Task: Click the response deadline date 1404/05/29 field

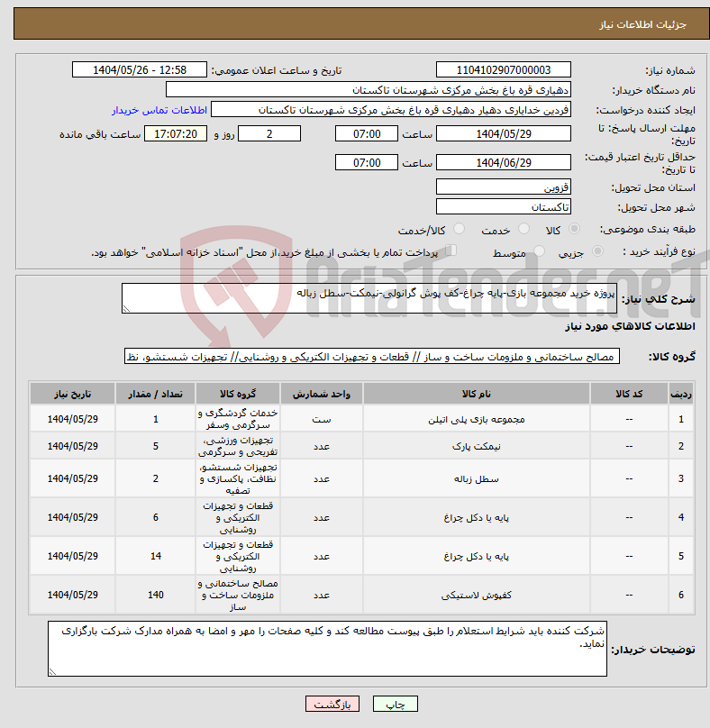Action: click(504, 133)
